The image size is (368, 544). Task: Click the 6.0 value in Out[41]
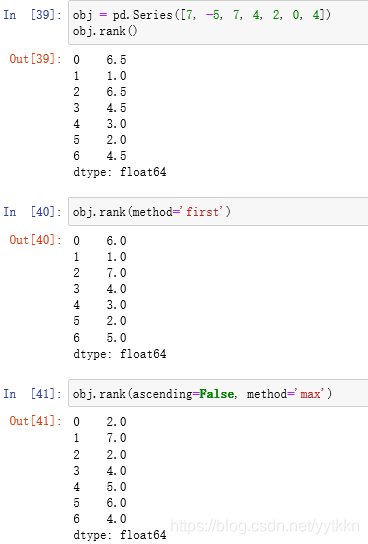pyautogui.click(x=116, y=503)
